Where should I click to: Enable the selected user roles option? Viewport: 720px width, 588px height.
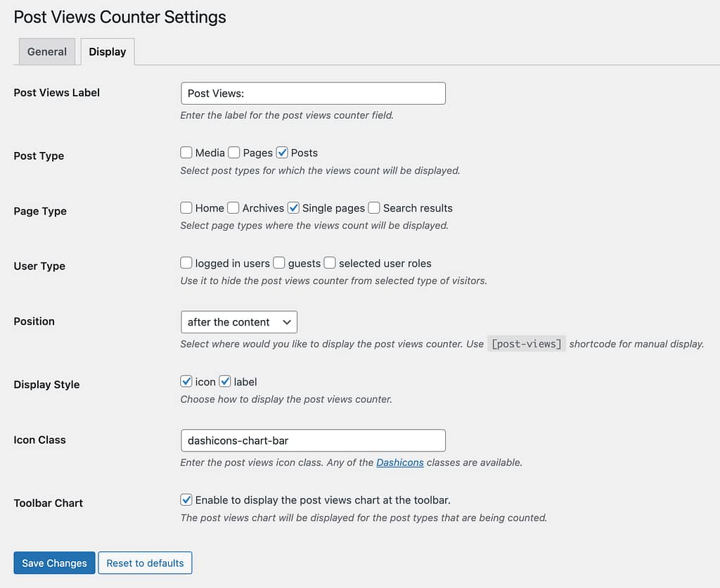tap(330, 262)
